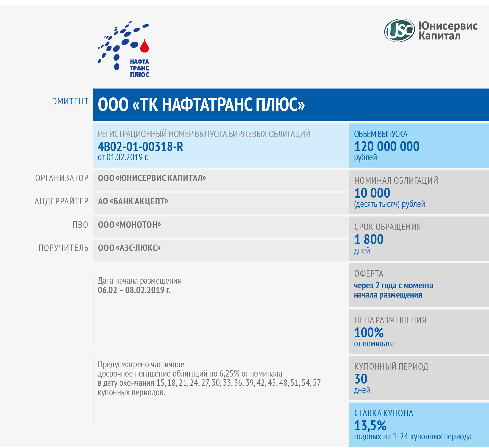Click the 100% placement price value

tap(369, 332)
